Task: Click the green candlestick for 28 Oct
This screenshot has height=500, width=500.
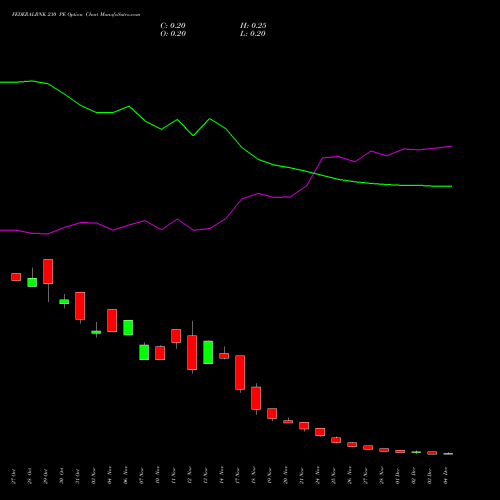Action: click(32, 282)
